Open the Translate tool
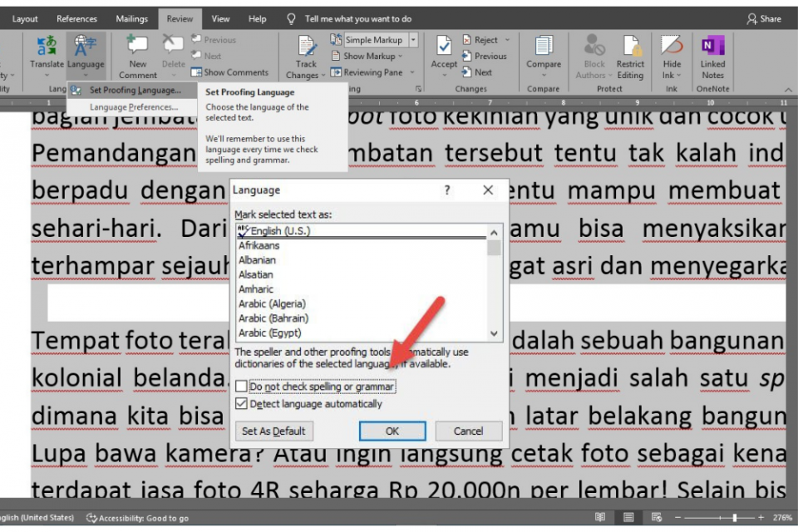Image resolution: width=798 pixels, height=532 pixels. [47, 56]
